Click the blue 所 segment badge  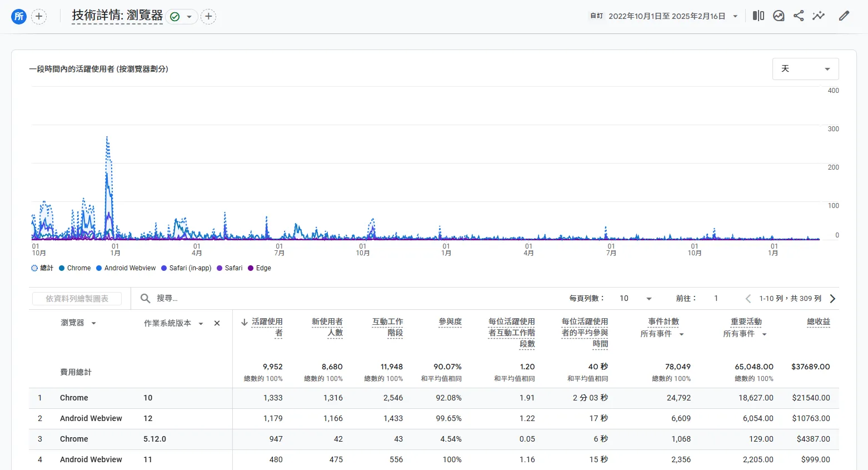coord(19,16)
